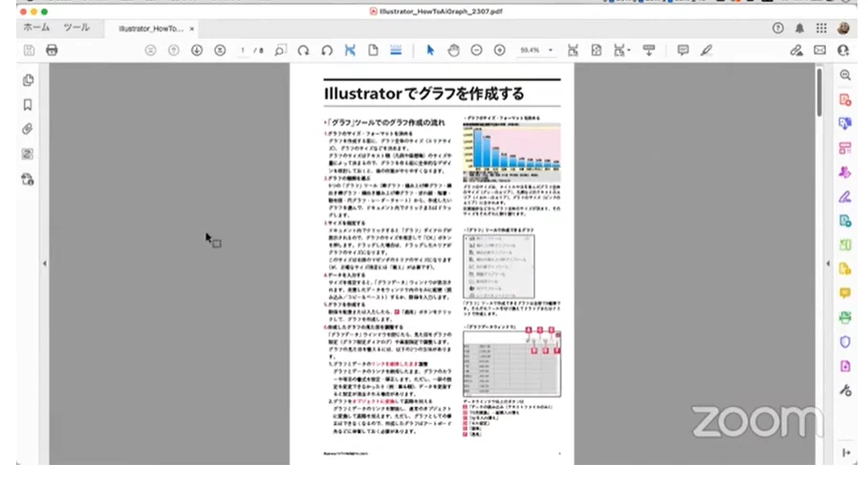Click the single page view icon
The width and height of the screenshot is (868, 486).
pyautogui.click(x=373, y=51)
